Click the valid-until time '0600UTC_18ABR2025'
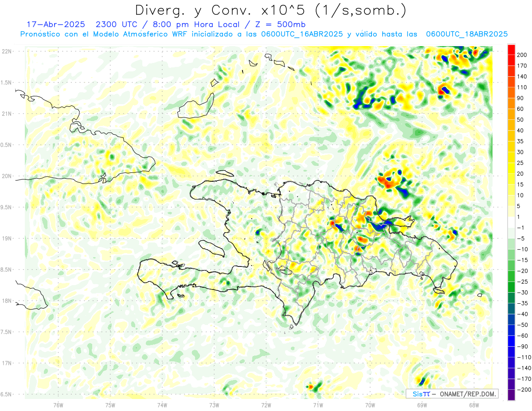 [x=466, y=34]
